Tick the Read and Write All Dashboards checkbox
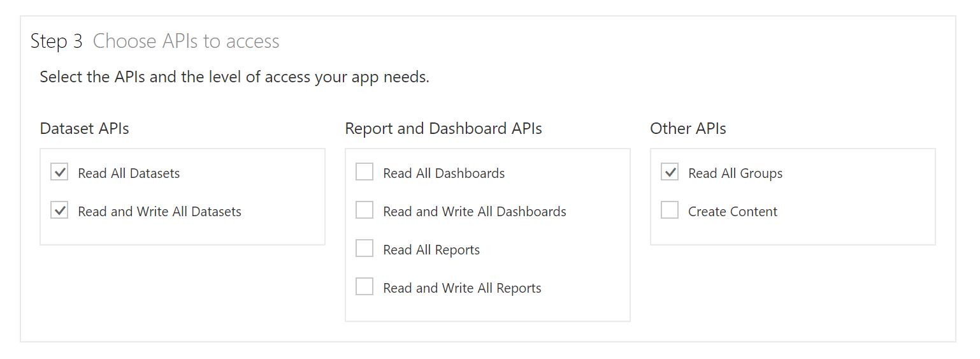The width and height of the screenshot is (980, 359). click(x=364, y=210)
